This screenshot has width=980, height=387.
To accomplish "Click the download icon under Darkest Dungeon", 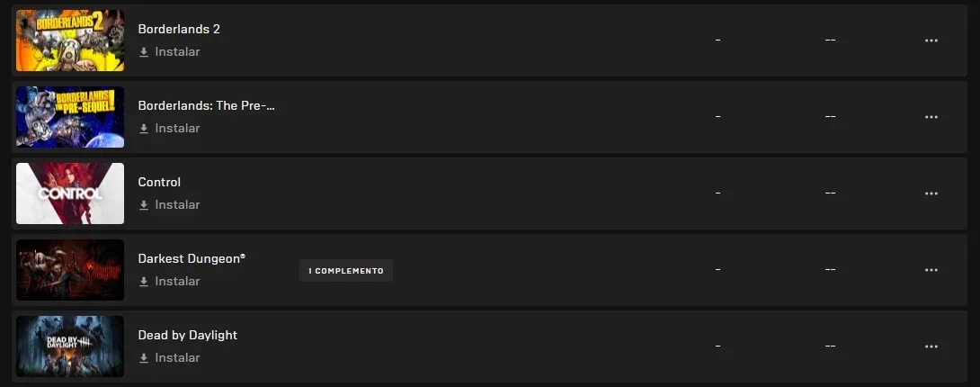I will pos(144,282).
